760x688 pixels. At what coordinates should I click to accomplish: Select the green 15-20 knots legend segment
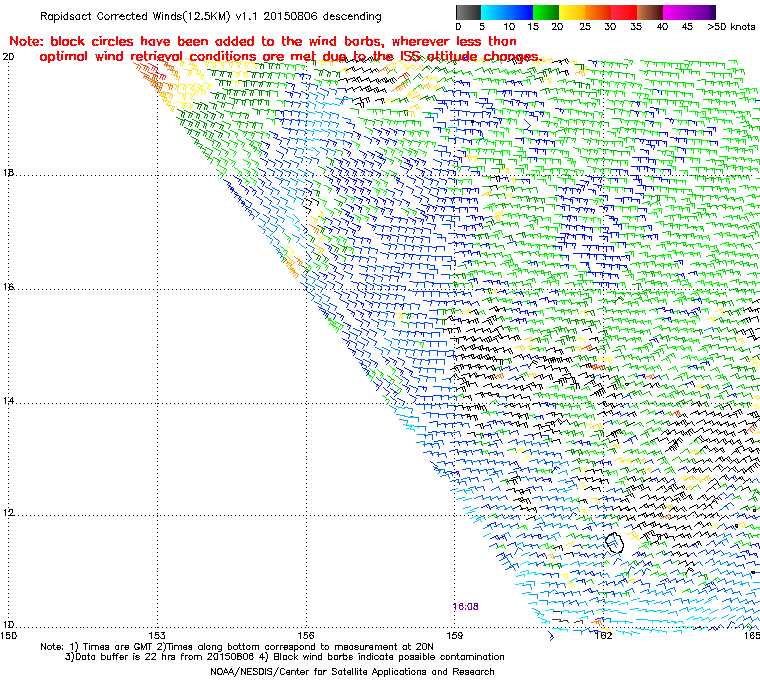(546, 12)
